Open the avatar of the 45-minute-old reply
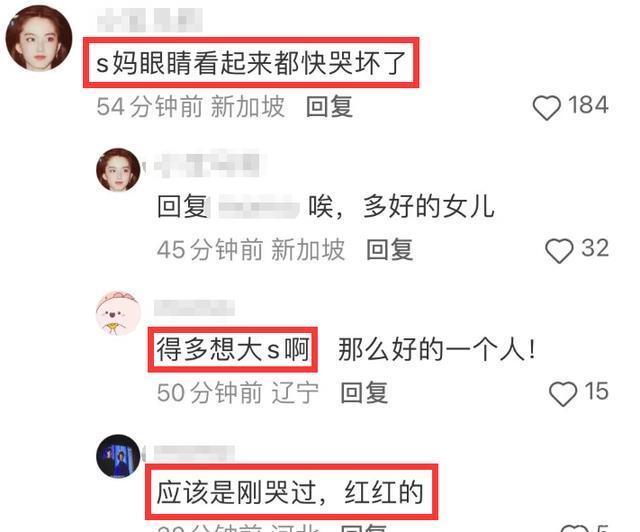 pos(118,169)
